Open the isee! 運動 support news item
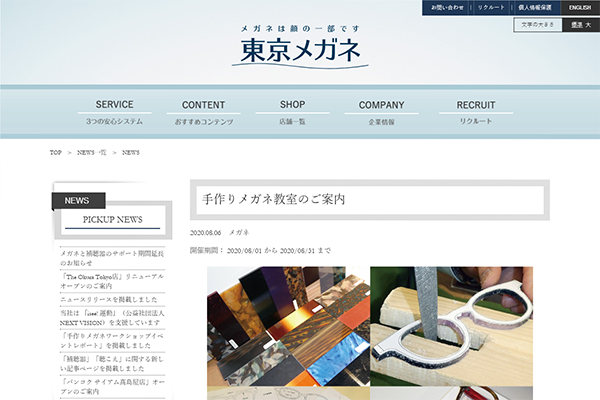Viewport: 600px width, 400px height. coord(112,318)
